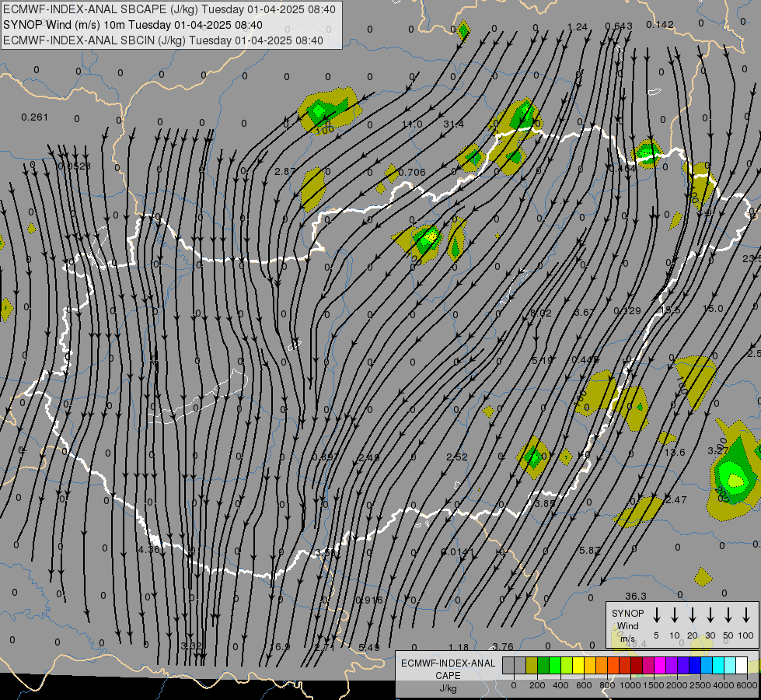
Task: Click the 0.0141 value on the map
Action: pyautogui.click(x=457, y=552)
